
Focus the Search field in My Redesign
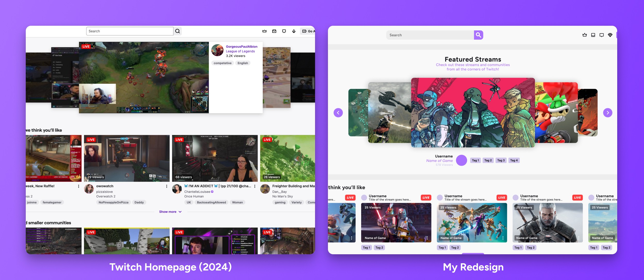tap(430, 35)
